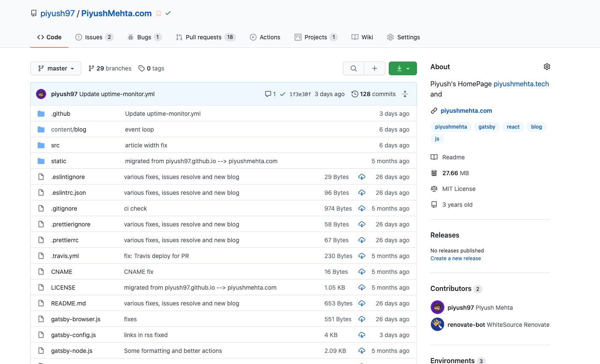
Task: Open the master branch dropdown
Action: pyautogui.click(x=56, y=68)
